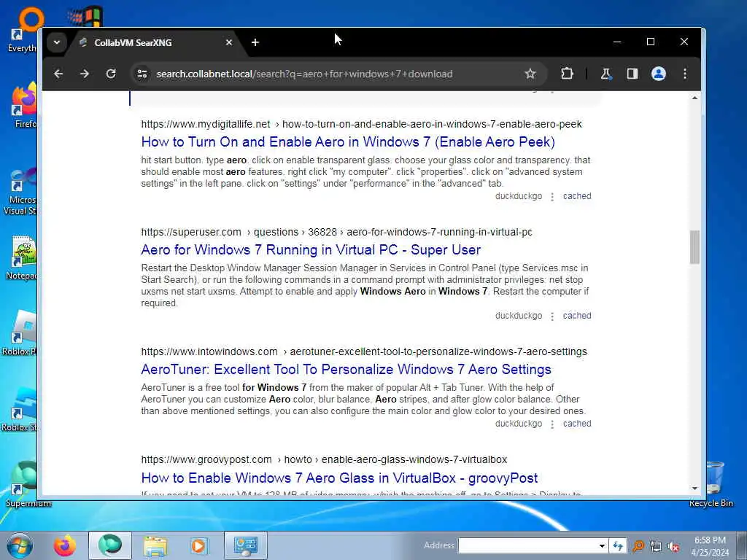Image resolution: width=747 pixels, height=560 pixels.
Task: Go forward in browser history
Action: point(85,74)
